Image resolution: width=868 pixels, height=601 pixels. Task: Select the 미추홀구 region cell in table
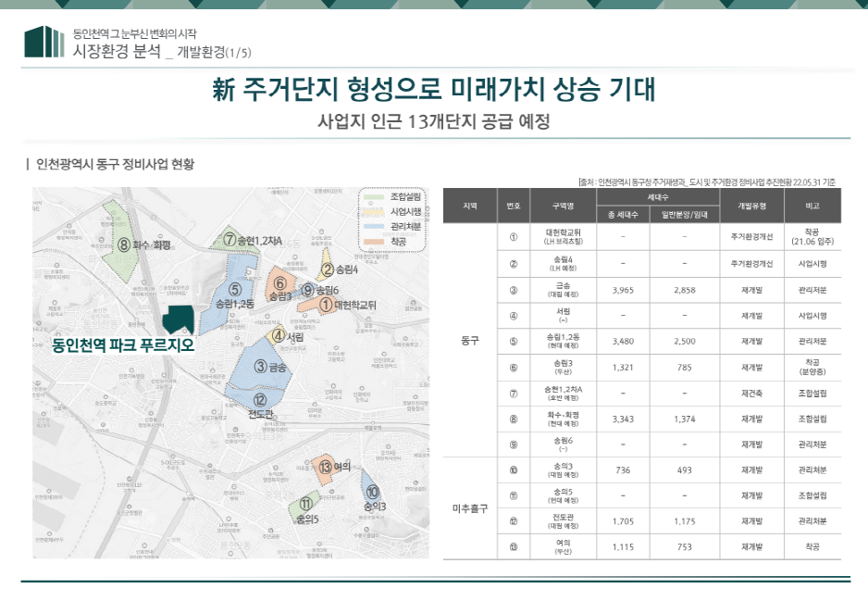469,508
